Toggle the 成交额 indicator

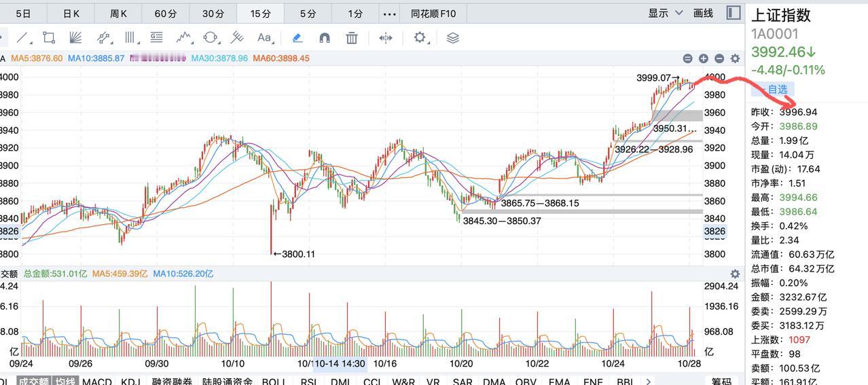tap(33, 381)
